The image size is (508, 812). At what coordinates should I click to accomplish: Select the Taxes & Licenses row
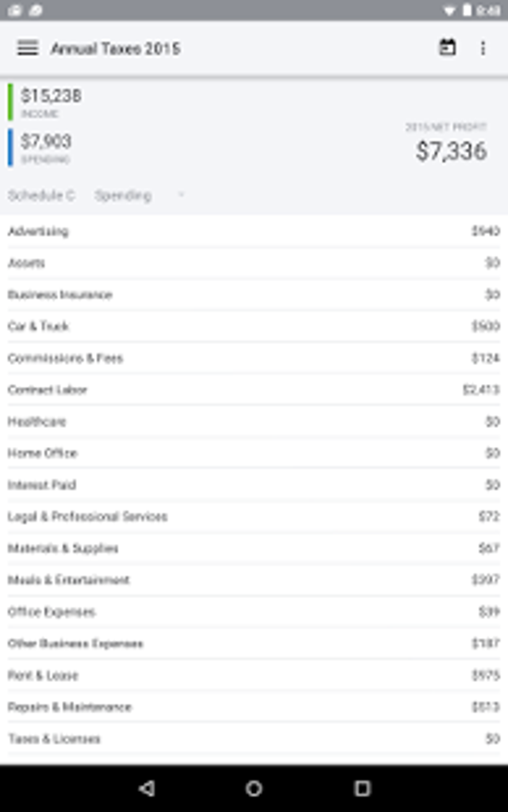(254, 739)
